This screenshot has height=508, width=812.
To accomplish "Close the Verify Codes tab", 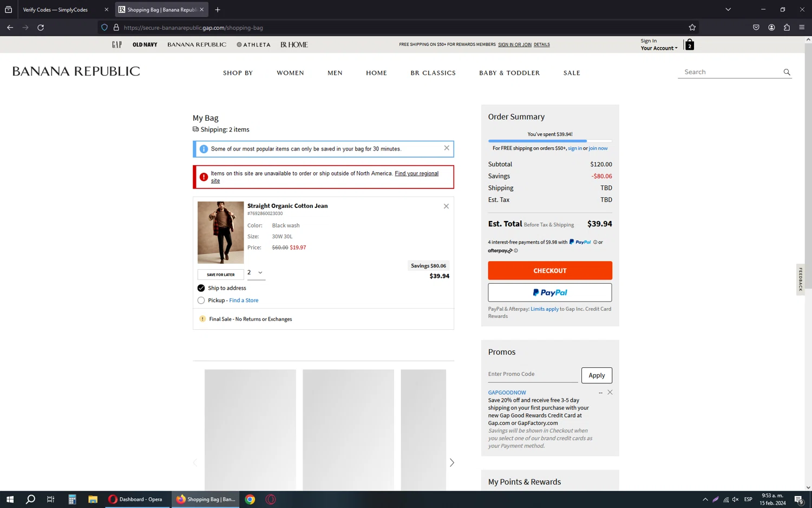I will (106, 10).
